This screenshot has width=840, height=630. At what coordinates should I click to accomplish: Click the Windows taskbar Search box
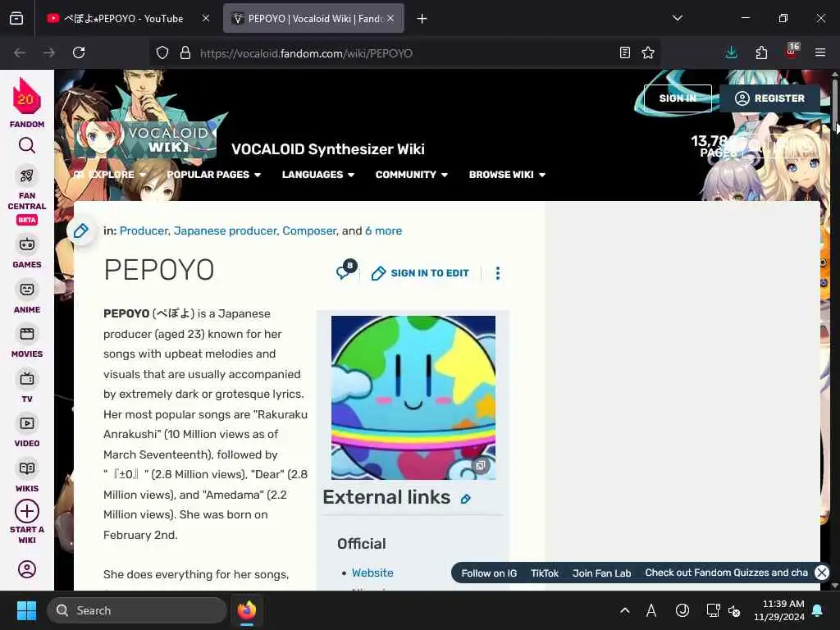[x=137, y=610]
